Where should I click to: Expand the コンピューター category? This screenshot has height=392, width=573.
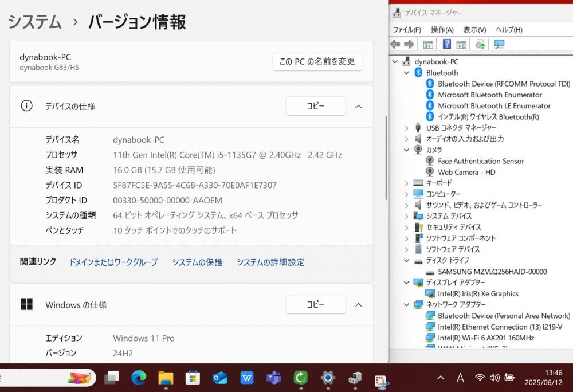[406, 194]
